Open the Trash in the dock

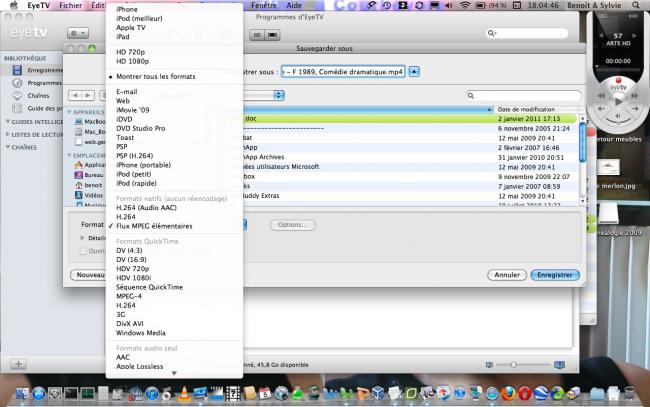629,393
